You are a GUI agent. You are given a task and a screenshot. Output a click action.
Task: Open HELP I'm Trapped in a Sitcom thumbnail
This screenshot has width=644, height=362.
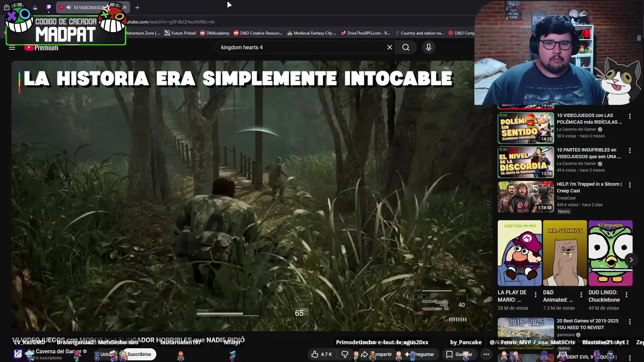coord(526,197)
